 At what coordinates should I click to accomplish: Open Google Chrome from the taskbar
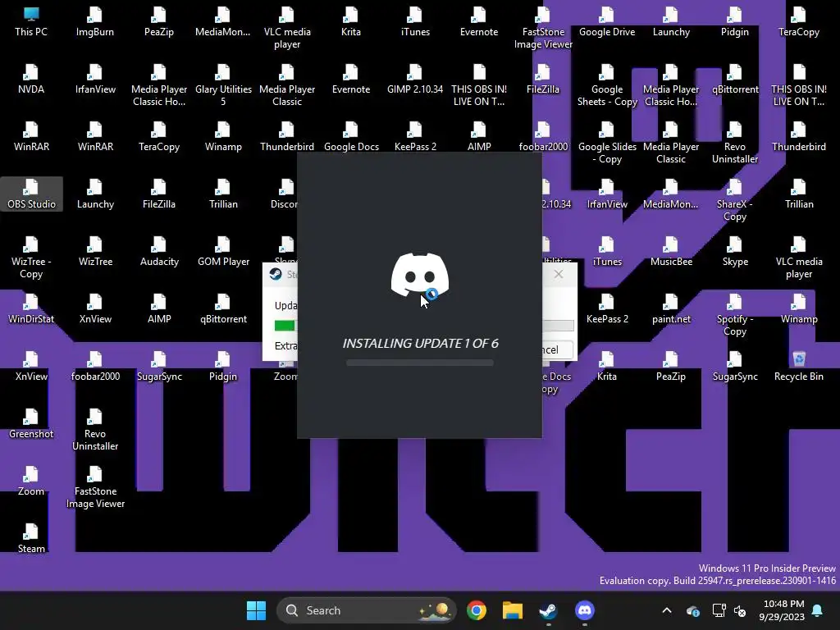point(477,610)
